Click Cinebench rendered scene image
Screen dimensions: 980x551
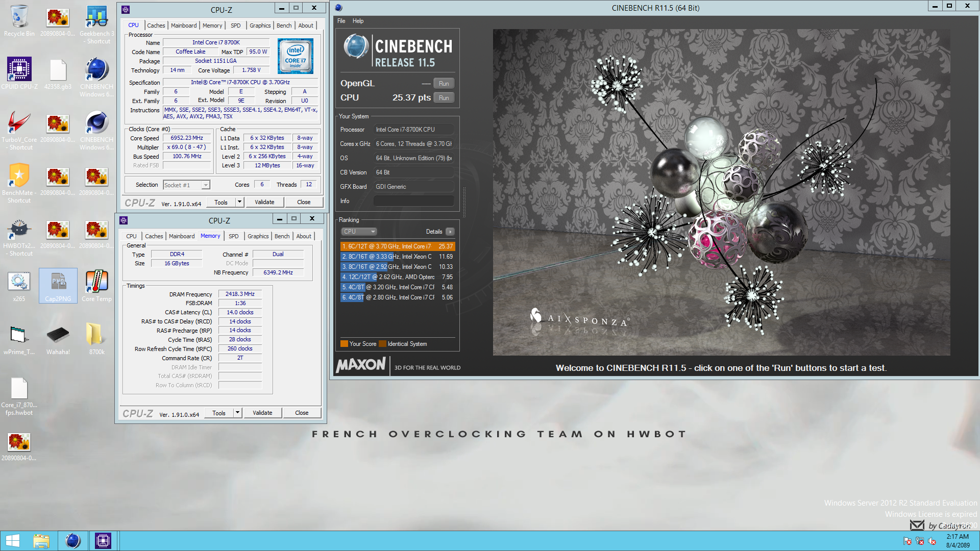coord(721,192)
